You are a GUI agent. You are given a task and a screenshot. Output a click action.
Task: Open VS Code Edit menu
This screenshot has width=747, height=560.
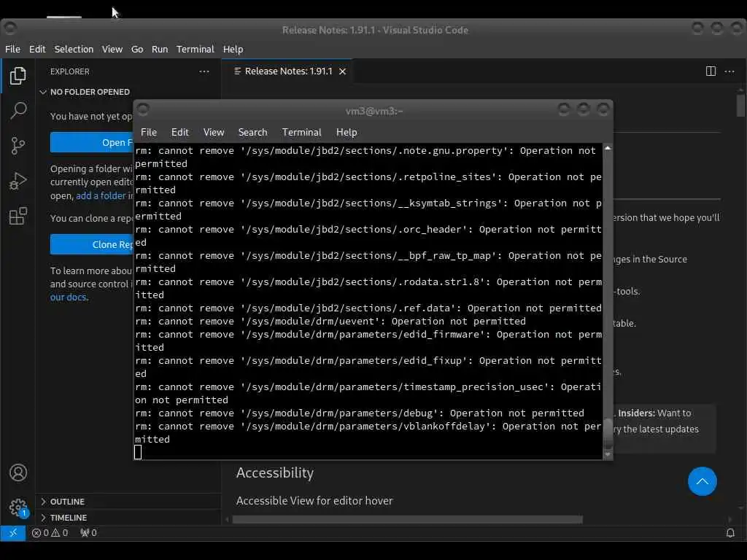click(x=37, y=49)
